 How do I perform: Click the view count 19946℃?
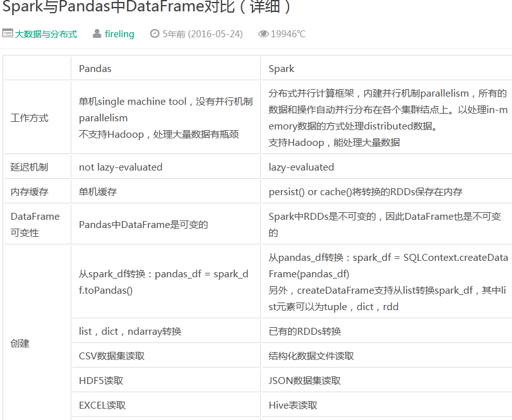pos(289,34)
